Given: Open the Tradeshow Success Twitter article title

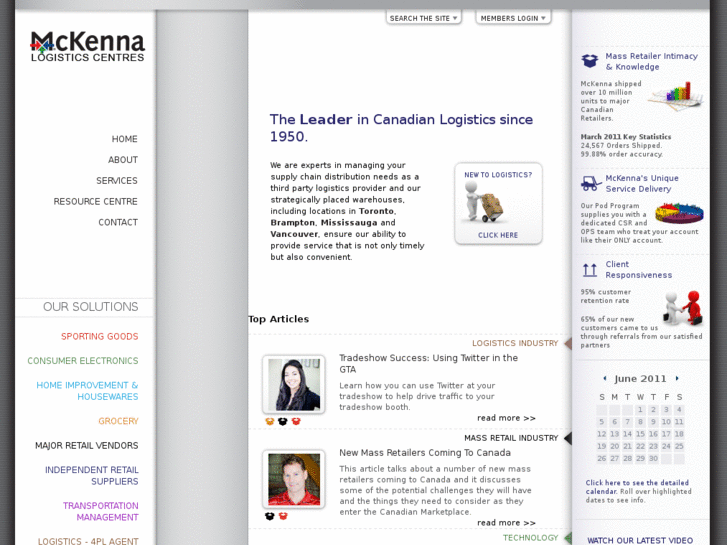Looking at the screenshot, I should 428,364.
